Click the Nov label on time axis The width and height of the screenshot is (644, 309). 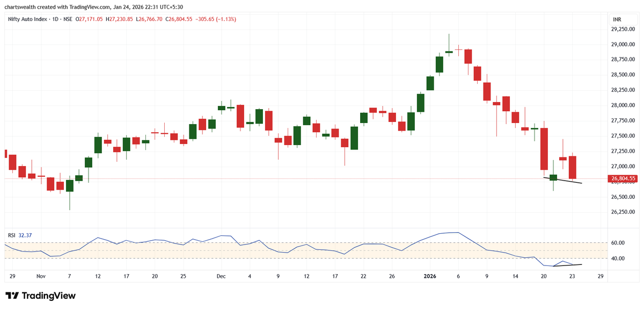[41, 276]
